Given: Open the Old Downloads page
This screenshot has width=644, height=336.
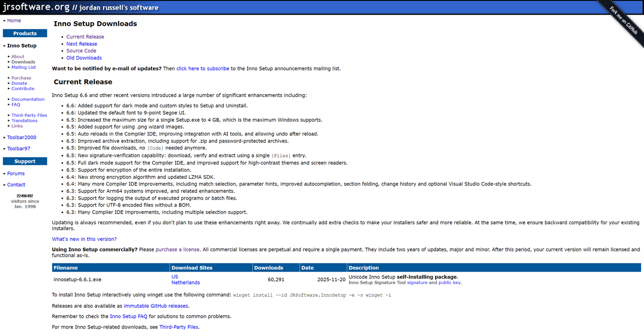Looking at the screenshot, I should click(x=84, y=57).
